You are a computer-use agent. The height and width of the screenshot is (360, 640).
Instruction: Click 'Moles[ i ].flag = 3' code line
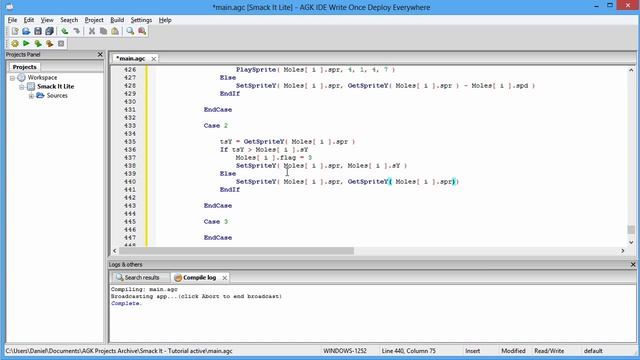click(274, 158)
